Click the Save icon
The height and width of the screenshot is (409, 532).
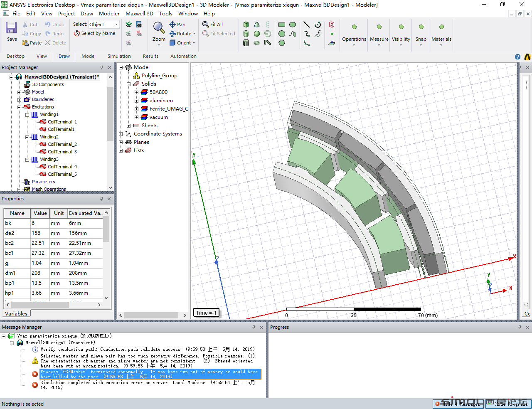(x=11, y=28)
